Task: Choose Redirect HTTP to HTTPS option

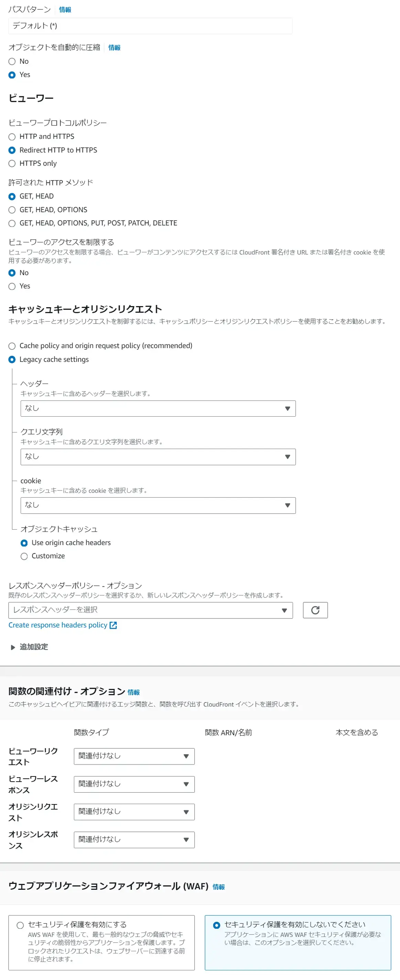Action: 12,150
